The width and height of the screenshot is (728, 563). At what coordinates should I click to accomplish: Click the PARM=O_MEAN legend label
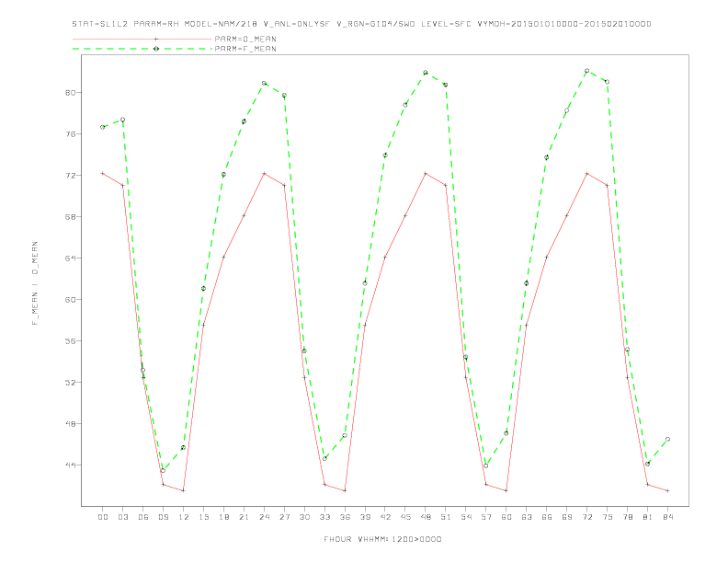click(245, 39)
